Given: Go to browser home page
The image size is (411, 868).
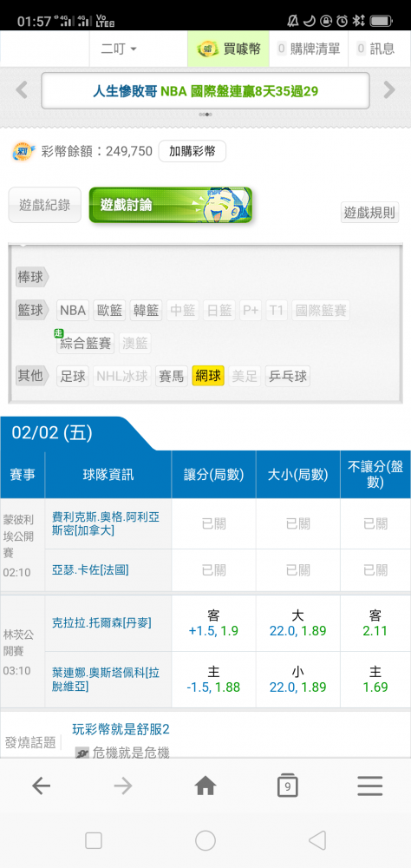Looking at the screenshot, I should click(205, 786).
